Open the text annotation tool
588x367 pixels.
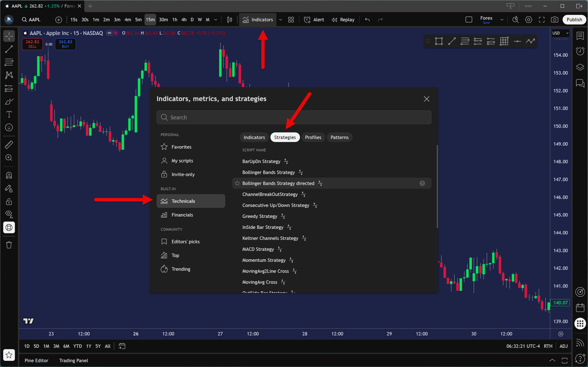(x=9, y=114)
